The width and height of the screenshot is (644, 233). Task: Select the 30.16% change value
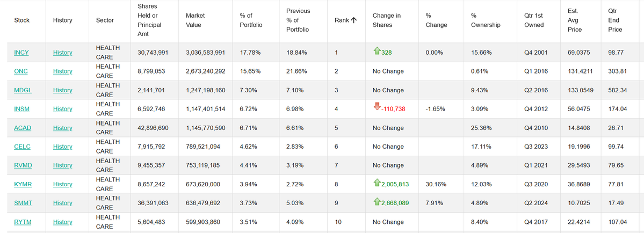[436, 185]
